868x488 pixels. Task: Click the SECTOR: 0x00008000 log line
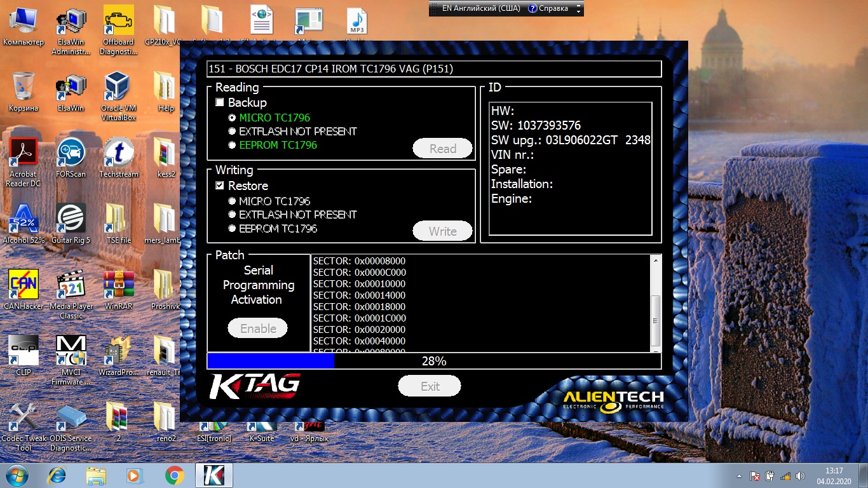click(360, 261)
